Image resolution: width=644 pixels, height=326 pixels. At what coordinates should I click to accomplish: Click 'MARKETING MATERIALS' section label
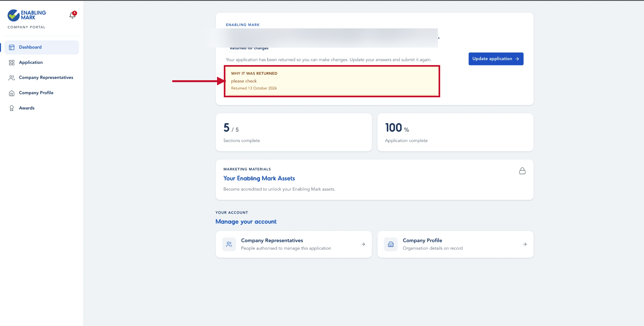pos(247,169)
